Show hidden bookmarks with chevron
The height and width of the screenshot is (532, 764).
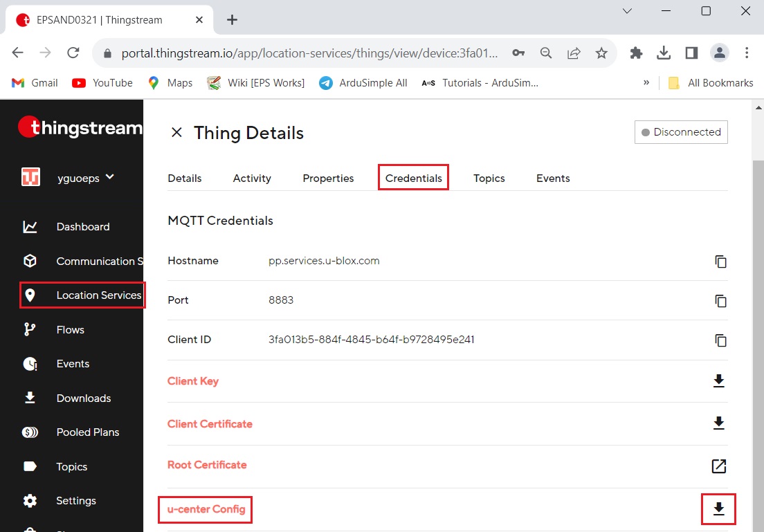[x=646, y=82]
